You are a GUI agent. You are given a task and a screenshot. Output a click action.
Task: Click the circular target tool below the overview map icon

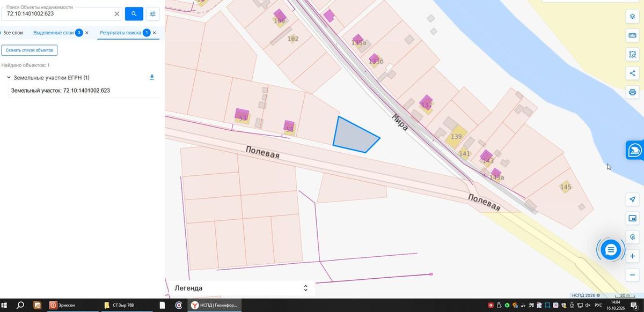tap(632, 237)
